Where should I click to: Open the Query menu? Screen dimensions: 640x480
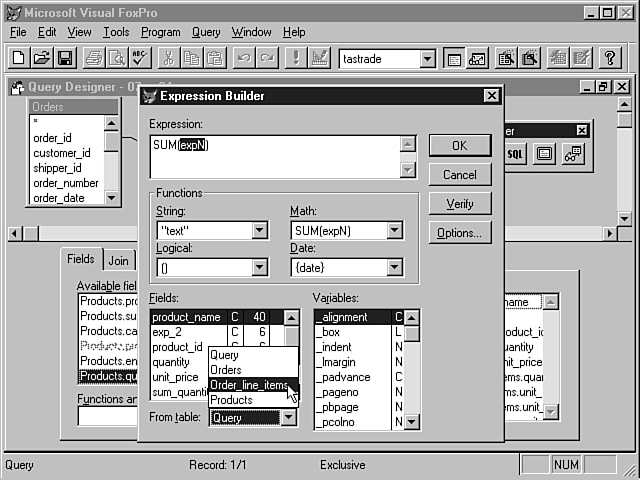(206, 32)
